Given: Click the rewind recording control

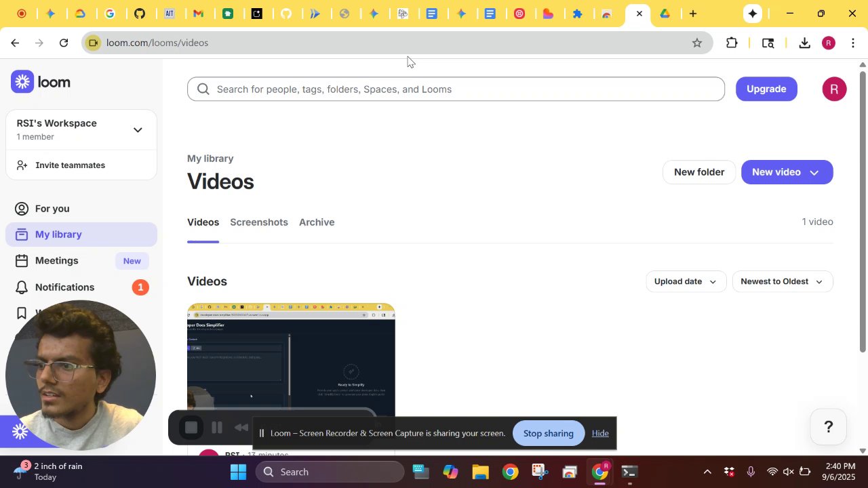Looking at the screenshot, I should [241, 428].
